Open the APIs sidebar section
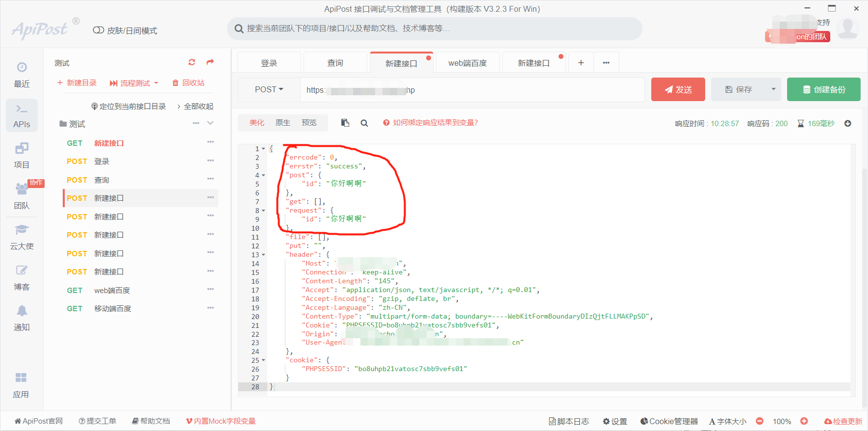Viewport: 868px width, 431px height. (x=22, y=115)
